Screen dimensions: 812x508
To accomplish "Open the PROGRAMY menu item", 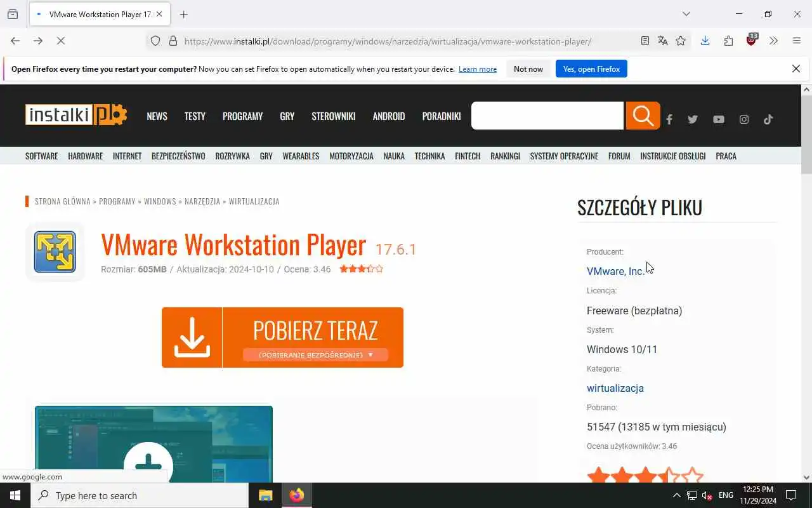I will click(242, 116).
